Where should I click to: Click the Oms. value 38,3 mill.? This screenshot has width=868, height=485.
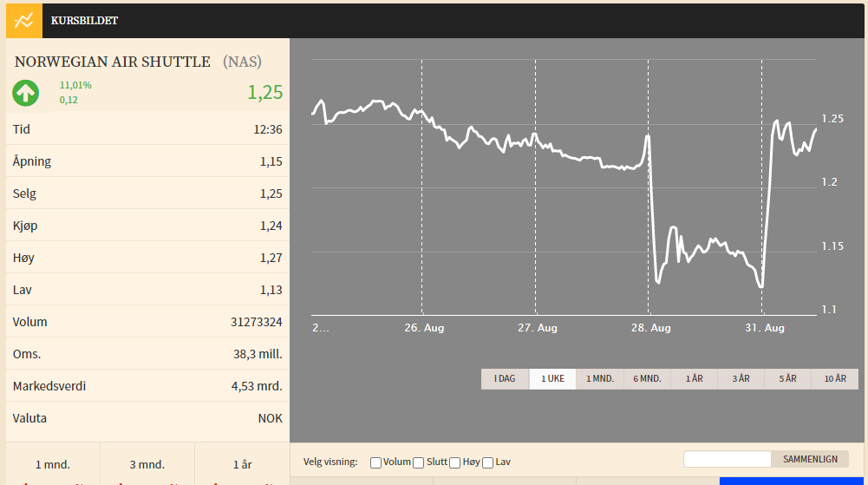258,354
